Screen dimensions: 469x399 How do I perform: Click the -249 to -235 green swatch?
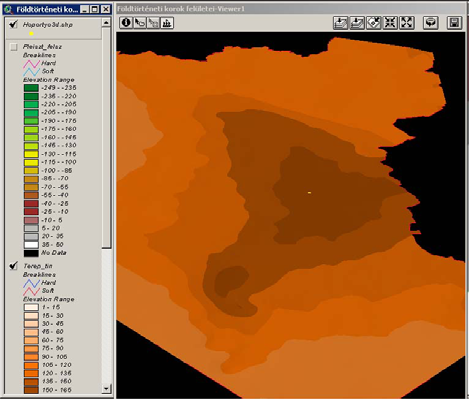pos(31,88)
